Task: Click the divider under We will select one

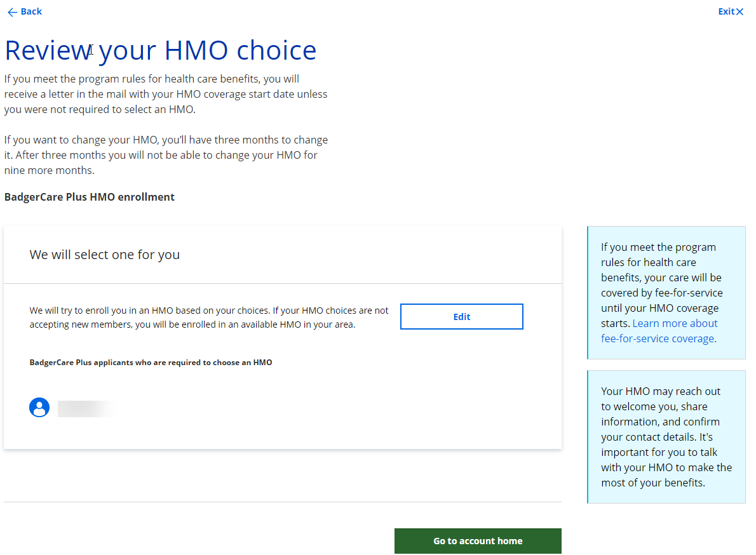Action: pyautogui.click(x=283, y=283)
